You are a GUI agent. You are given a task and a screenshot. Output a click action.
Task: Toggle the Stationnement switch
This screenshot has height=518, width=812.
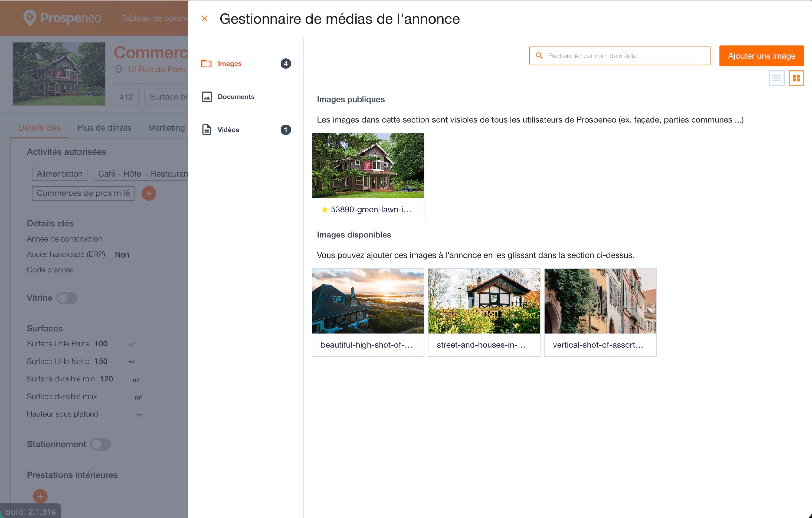tap(100, 444)
